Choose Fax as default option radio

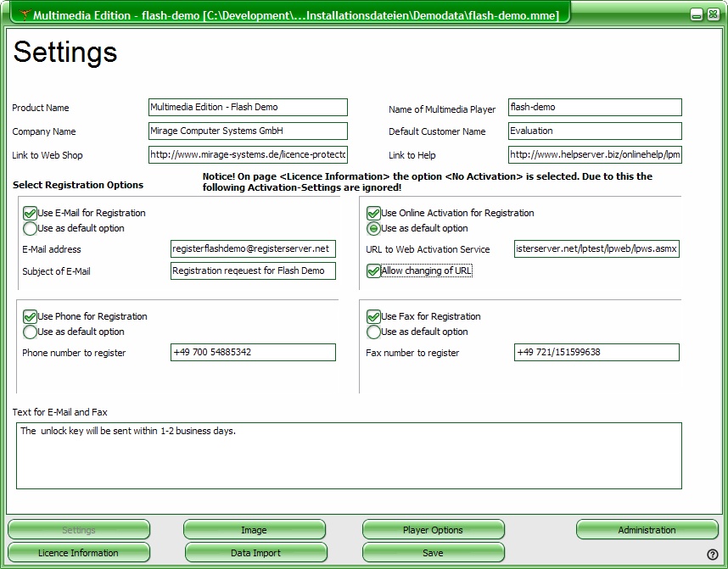coord(373,332)
